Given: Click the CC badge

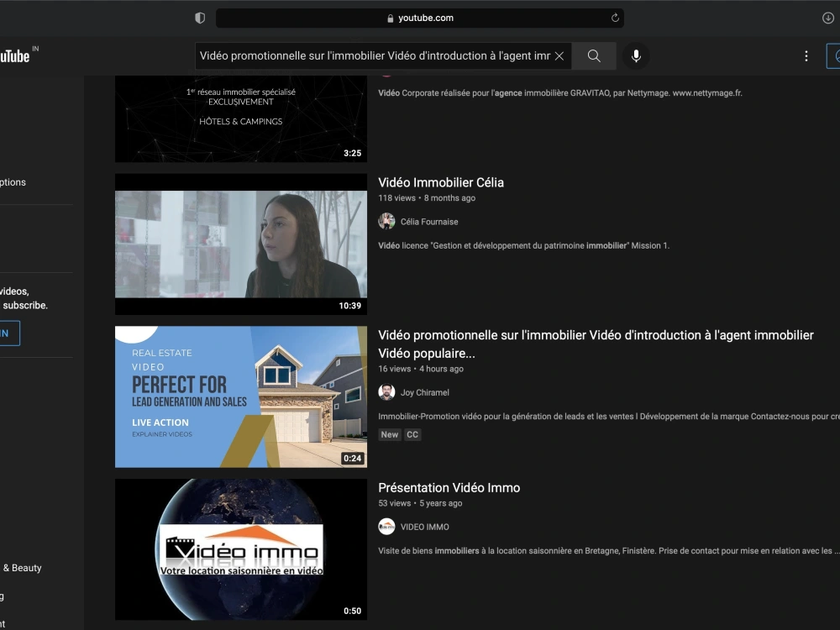Looking at the screenshot, I should tap(412, 434).
